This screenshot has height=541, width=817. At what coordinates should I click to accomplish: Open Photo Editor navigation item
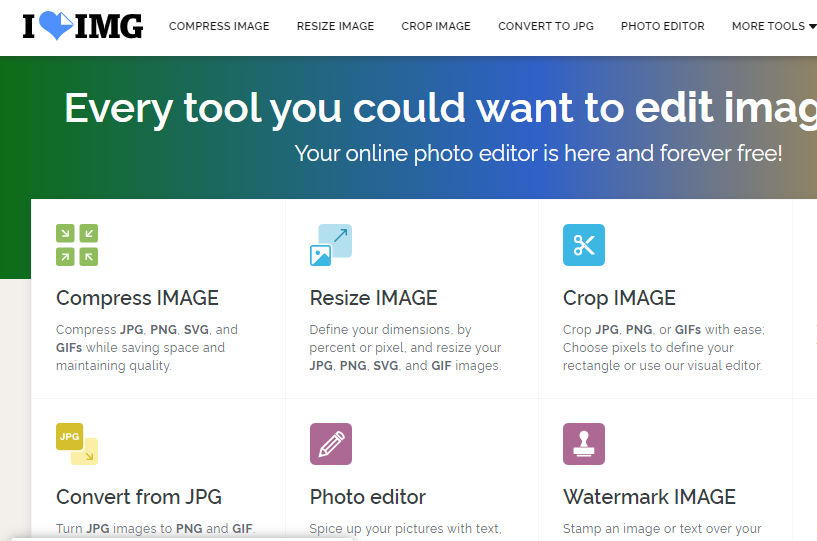click(662, 26)
